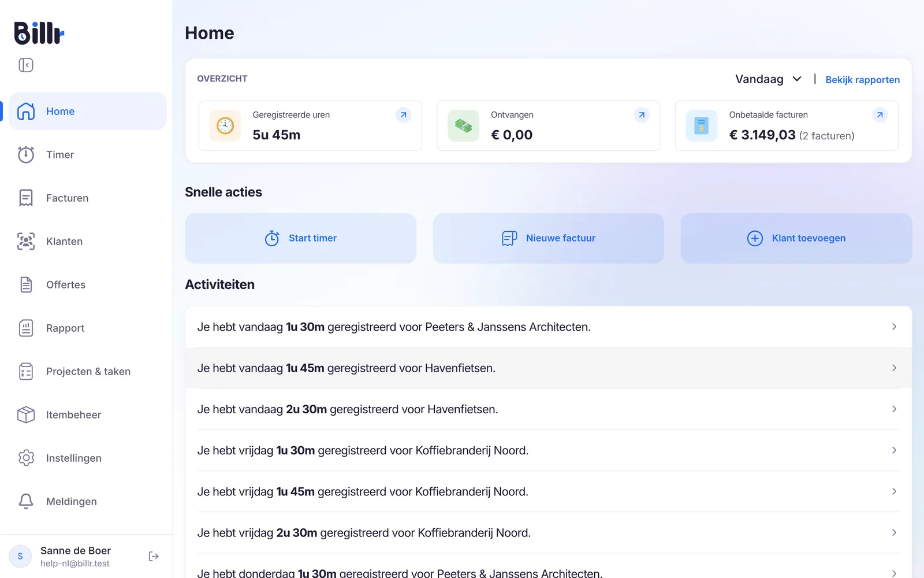Open the Instellingen menu item
The width and height of the screenshot is (924, 578).
click(x=88, y=458)
